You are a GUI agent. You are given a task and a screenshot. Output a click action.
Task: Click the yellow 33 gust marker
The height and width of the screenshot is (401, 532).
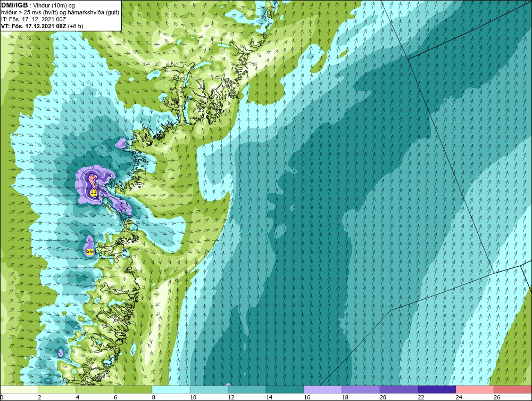[94, 193]
